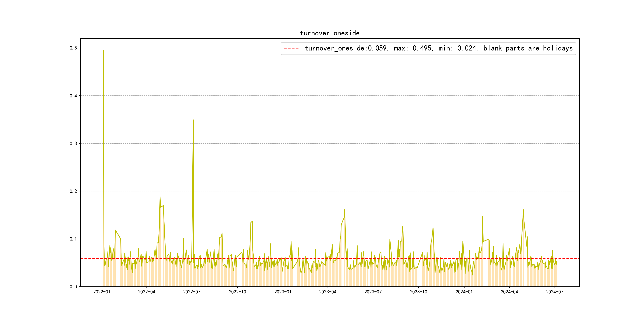The width and height of the screenshot is (644, 322).
Task: Click the 0.4 y-axis tick label
Action: click(x=73, y=96)
